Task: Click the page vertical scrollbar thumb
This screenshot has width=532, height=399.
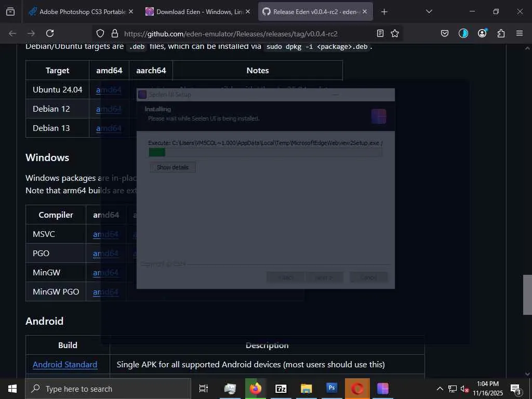Action: point(527,295)
